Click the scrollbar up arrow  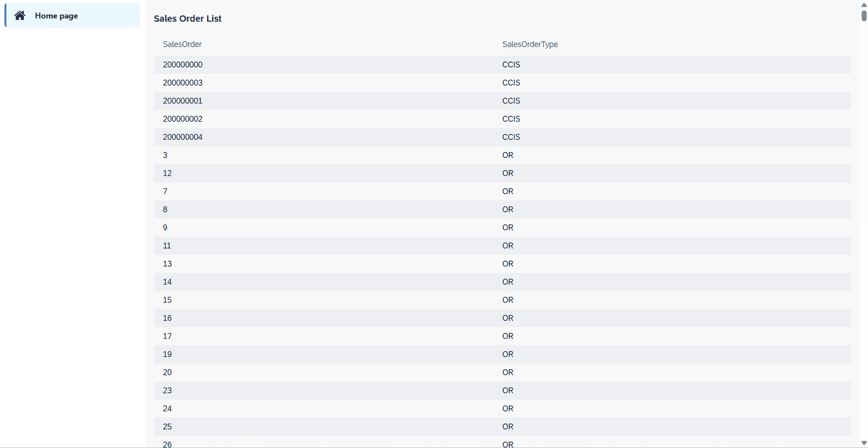pos(864,4)
